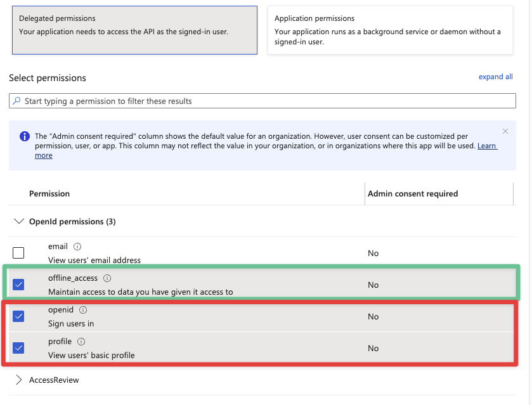This screenshot has width=532, height=405.
Task: Select the Delegated permissions option
Action: pyautogui.click(x=134, y=30)
